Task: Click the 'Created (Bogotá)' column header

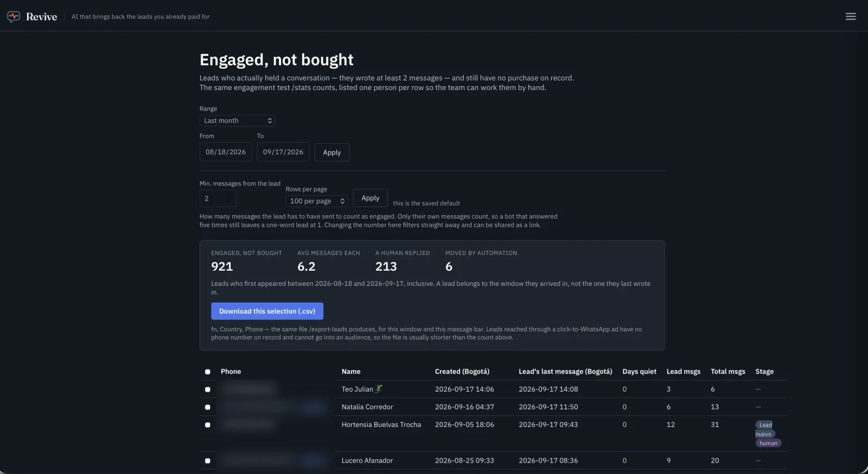Action: tap(462, 371)
